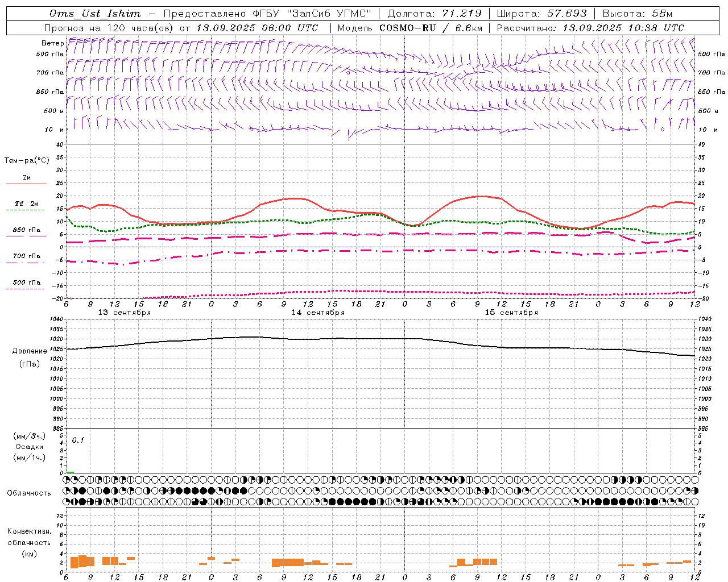728x582 pixels.
Task: Click the (гПа) unit under Давление
Action: [30, 364]
